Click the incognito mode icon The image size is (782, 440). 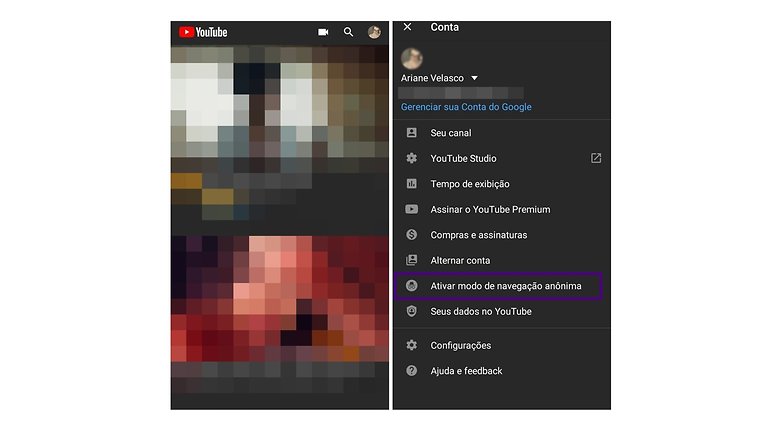pos(411,285)
